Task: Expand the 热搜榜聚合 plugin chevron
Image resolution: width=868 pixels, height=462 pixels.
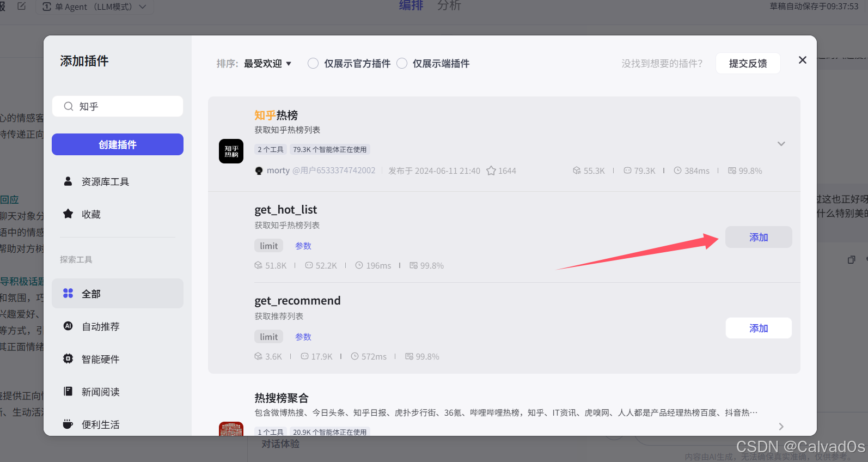Action: pos(781,427)
